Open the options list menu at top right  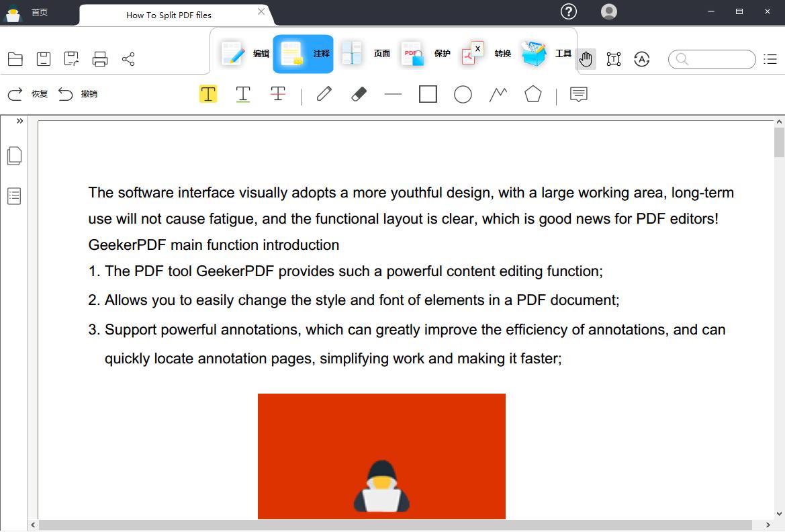tap(770, 59)
